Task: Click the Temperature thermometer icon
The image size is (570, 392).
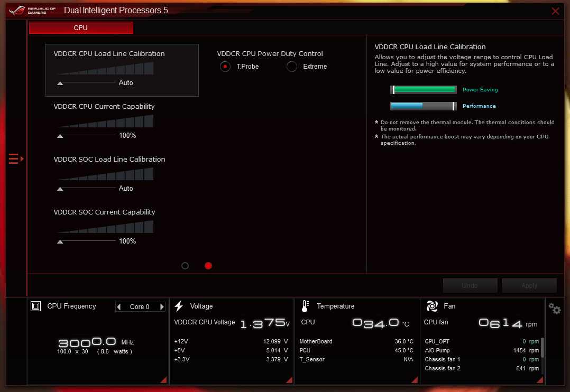Action: coord(306,306)
